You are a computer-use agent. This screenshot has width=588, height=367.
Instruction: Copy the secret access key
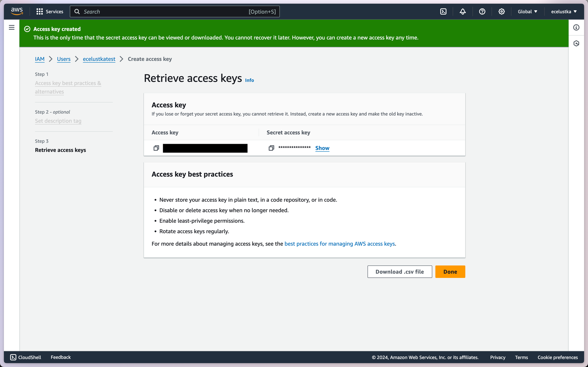(271, 148)
